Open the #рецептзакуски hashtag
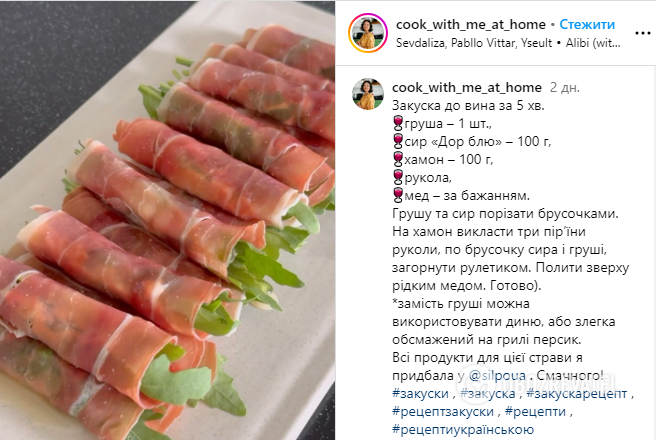The height and width of the screenshot is (440, 656). tap(443, 412)
